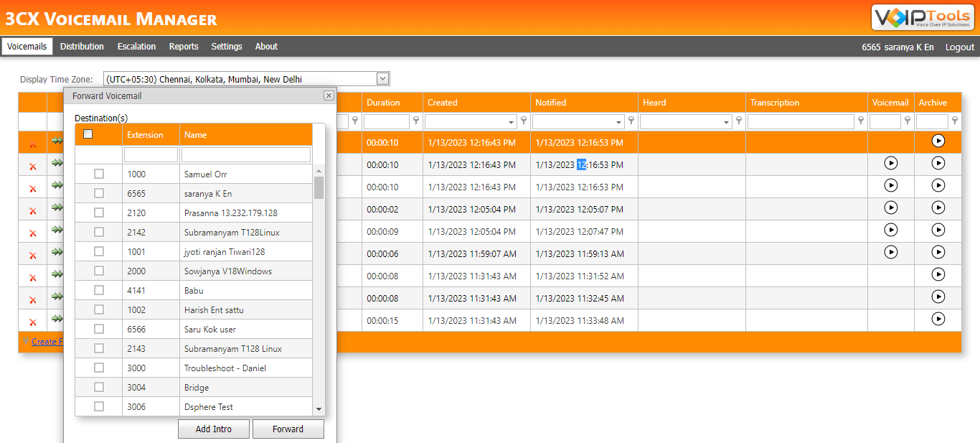Screen dimensions: 980x443
Task: Open the filter funnel on the Duration column
Action: tap(416, 121)
